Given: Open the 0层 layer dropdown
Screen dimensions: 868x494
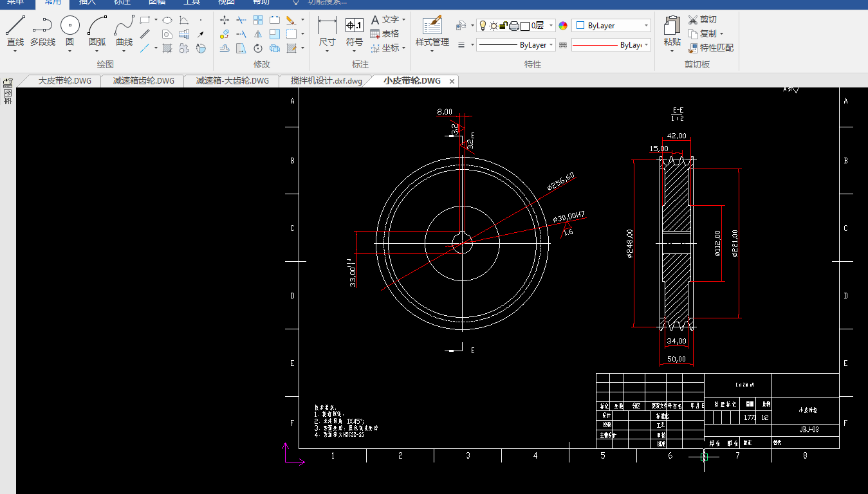Looking at the screenshot, I should coord(551,26).
